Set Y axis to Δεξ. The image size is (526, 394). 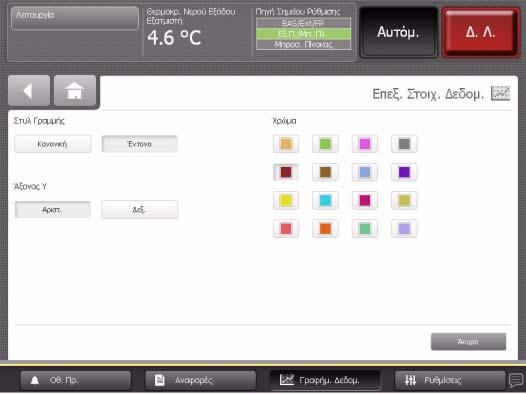click(140, 210)
